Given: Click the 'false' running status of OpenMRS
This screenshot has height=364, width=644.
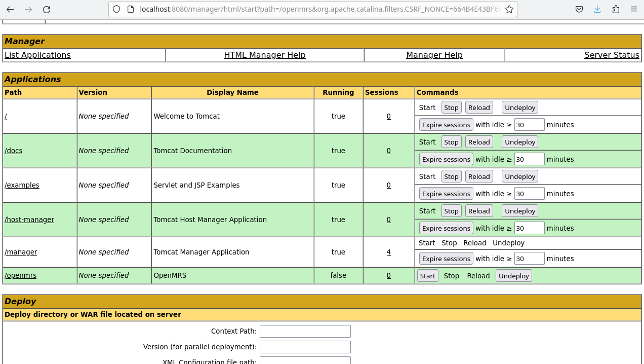Looking at the screenshot, I should pos(338,275).
